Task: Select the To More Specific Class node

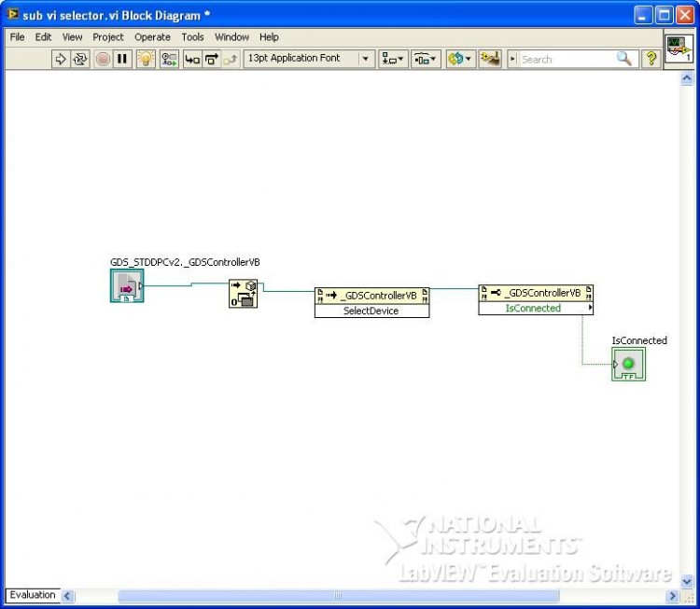Action: (244, 293)
